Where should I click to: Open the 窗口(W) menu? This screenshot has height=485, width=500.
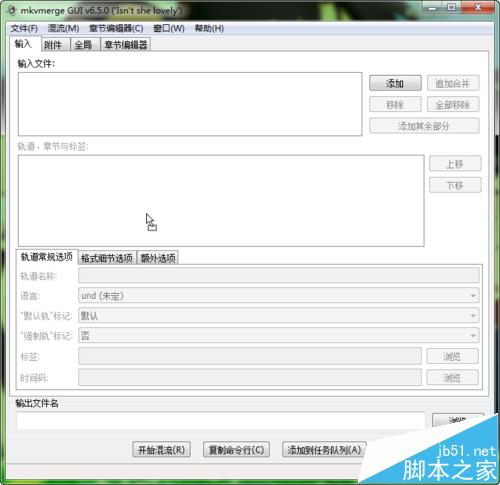(x=169, y=28)
